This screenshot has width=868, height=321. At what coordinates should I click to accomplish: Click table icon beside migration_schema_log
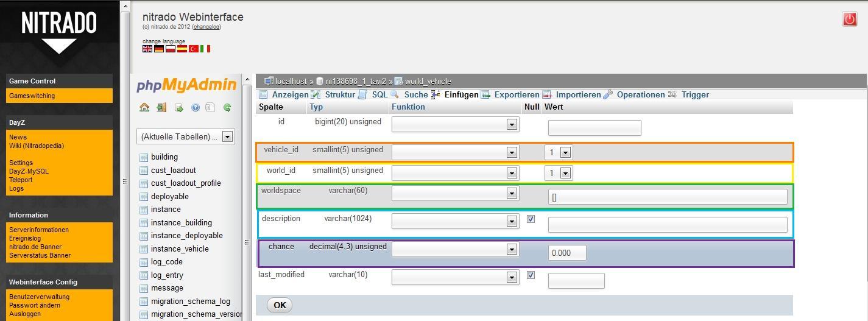(144, 302)
